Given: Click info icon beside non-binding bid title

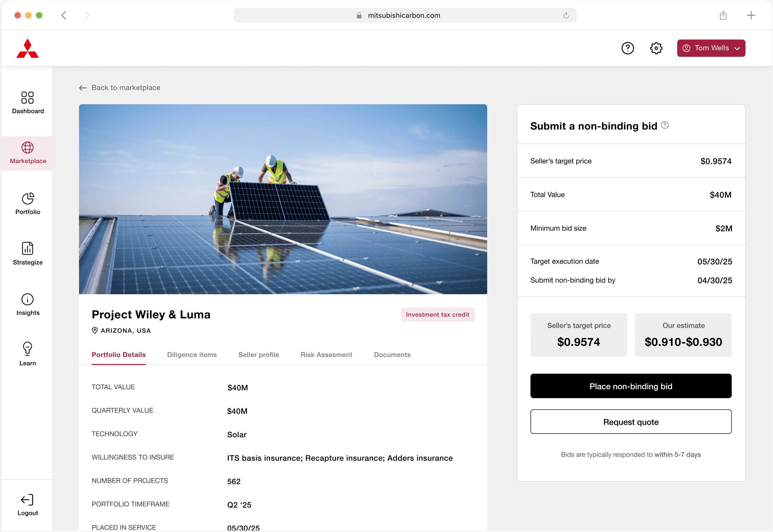Looking at the screenshot, I should click(x=665, y=125).
